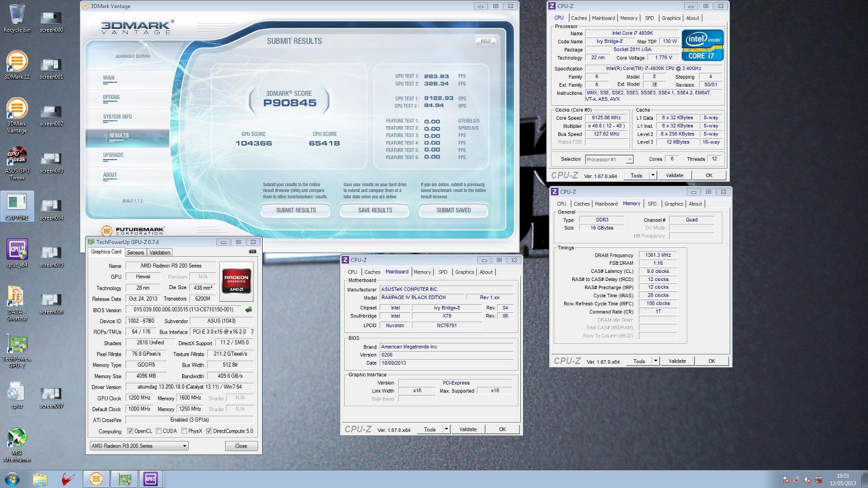
Task: Click the SAVE RESULTS button
Action: (375, 210)
